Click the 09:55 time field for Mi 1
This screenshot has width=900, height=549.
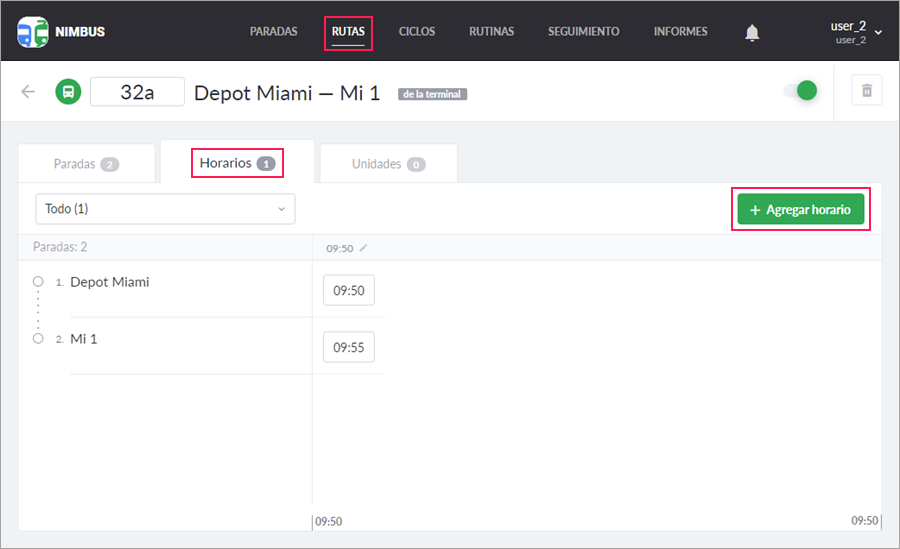coord(348,347)
